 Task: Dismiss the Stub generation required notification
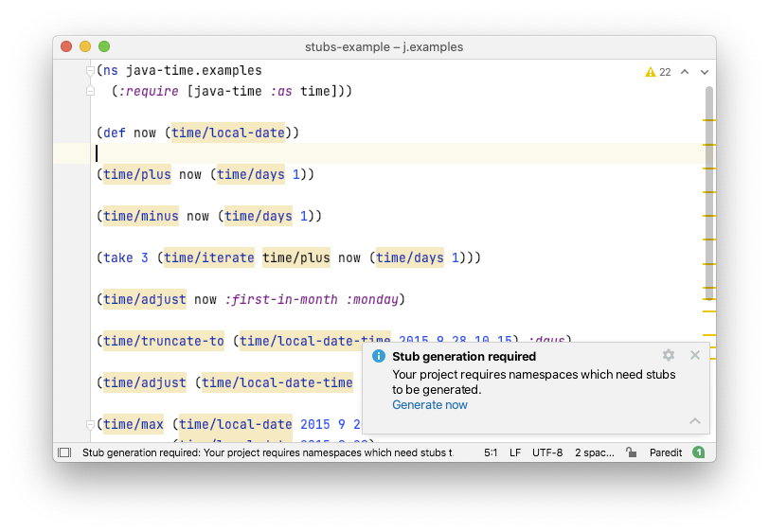[695, 355]
